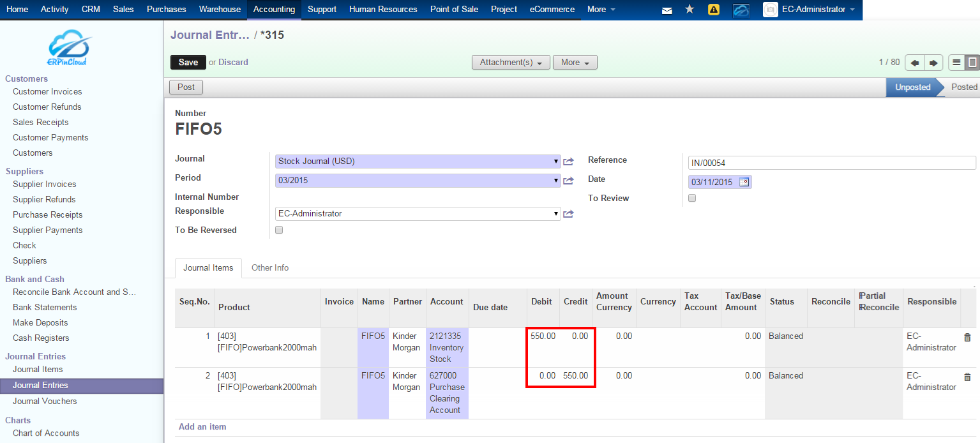Viewport: 980px width, 443px height.
Task: Open Journal external link icon
Action: pos(568,161)
